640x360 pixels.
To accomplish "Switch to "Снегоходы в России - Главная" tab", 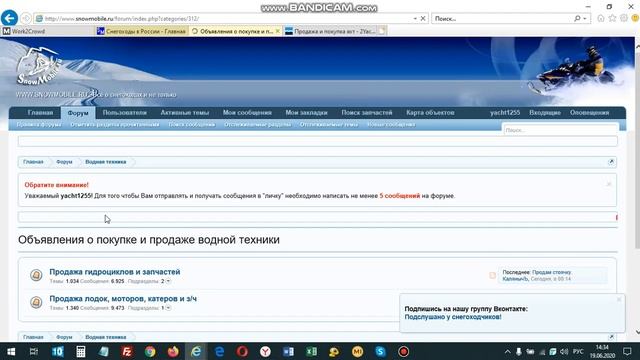I will click(x=142, y=31).
